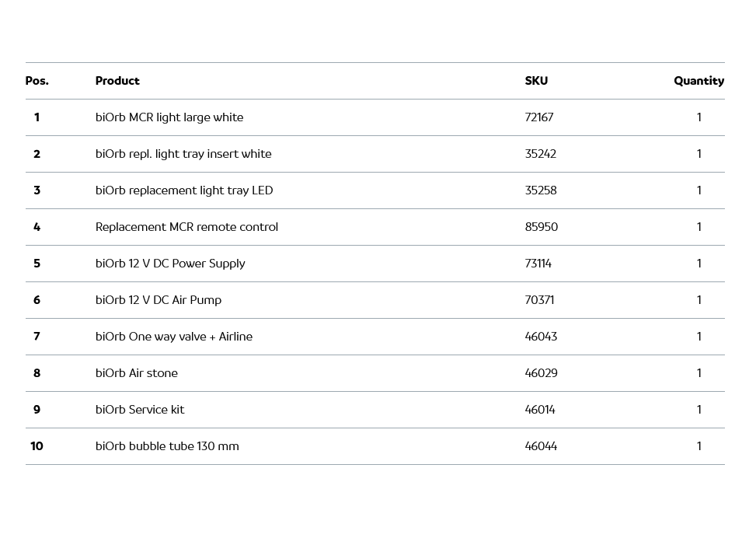The image size is (756, 559).
Task: Click SKU number 73114
Action: 538,264
